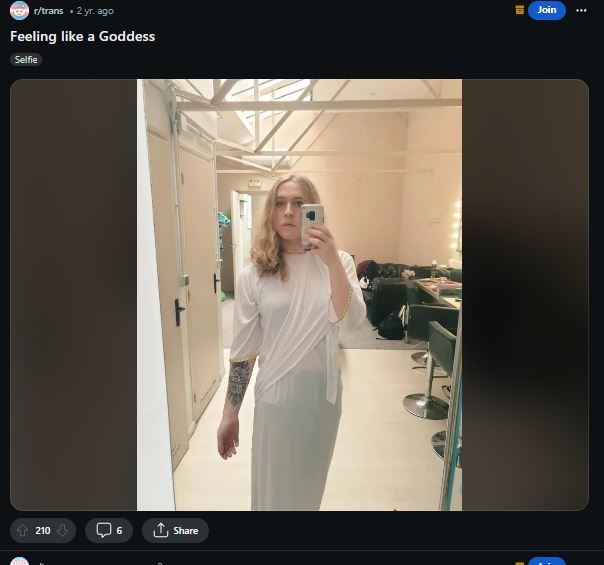This screenshot has height=565, width=604.
Task: Click the next post's archived box icon
Action: point(520,563)
